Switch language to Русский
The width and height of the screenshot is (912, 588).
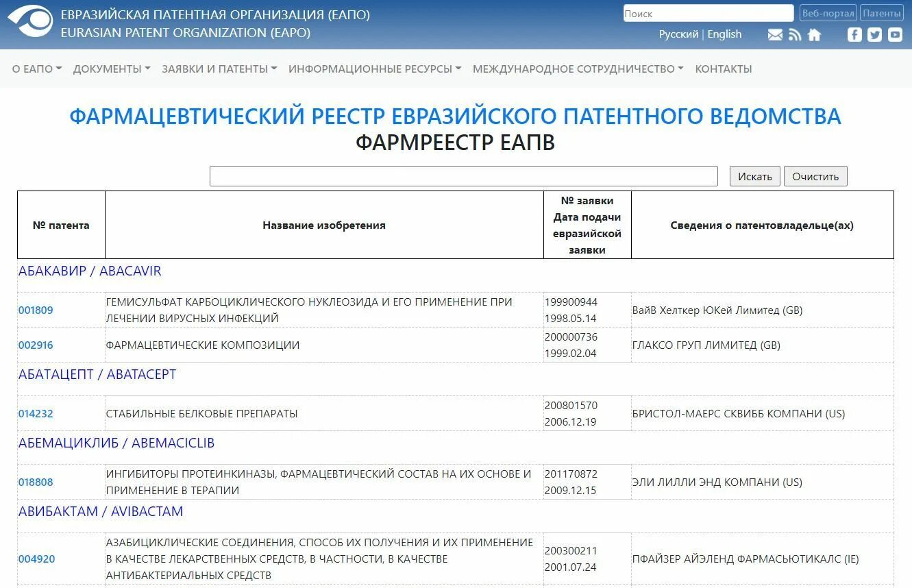point(678,34)
